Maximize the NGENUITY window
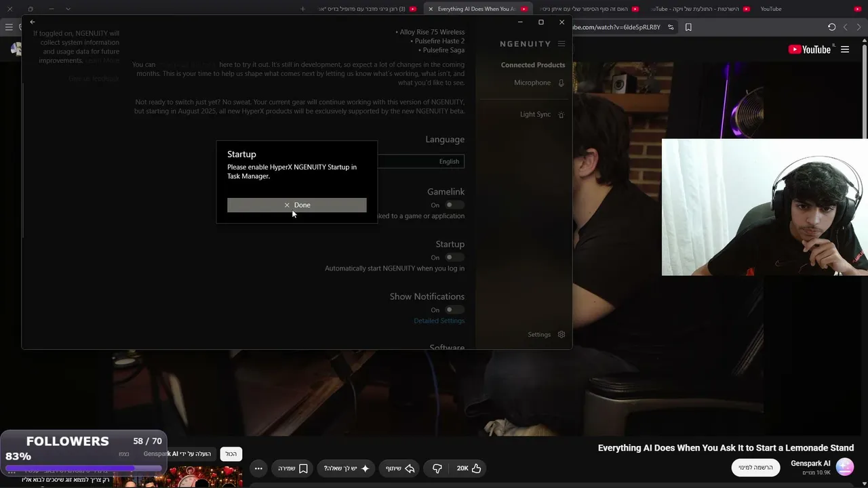The width and height of the screenshot is (868, 488). 541,22
